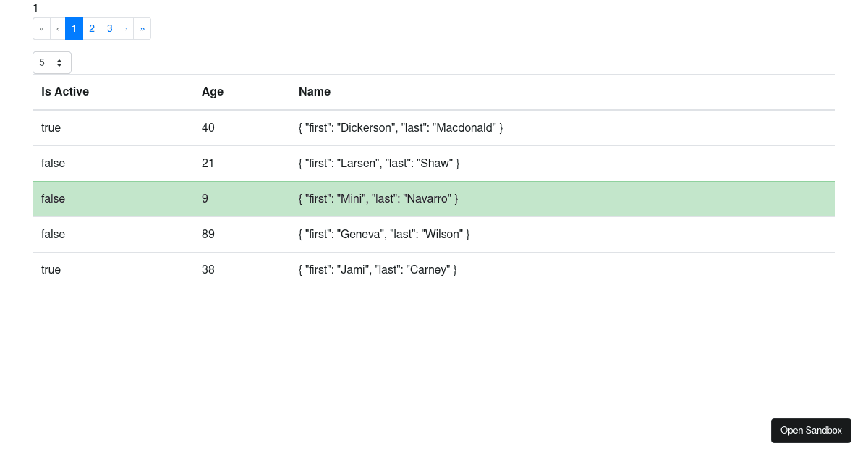Click the page indicator label showing 1

[35, 8]
